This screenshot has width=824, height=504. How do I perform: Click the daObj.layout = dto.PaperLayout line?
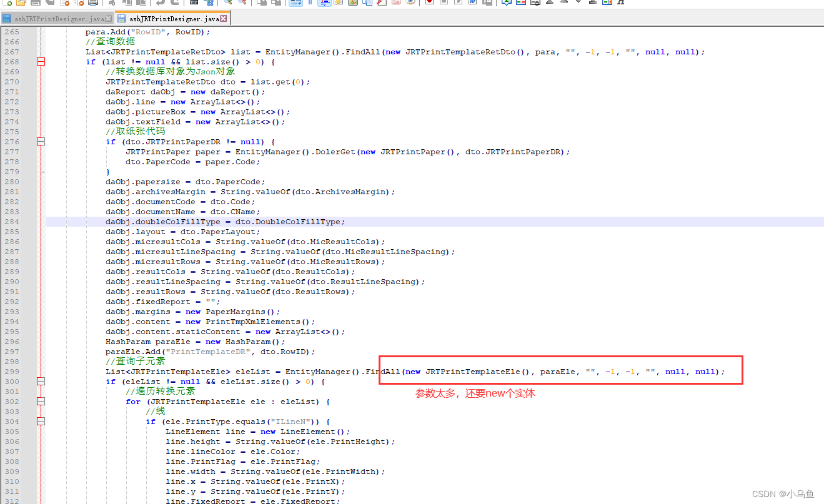coord(183,232)
